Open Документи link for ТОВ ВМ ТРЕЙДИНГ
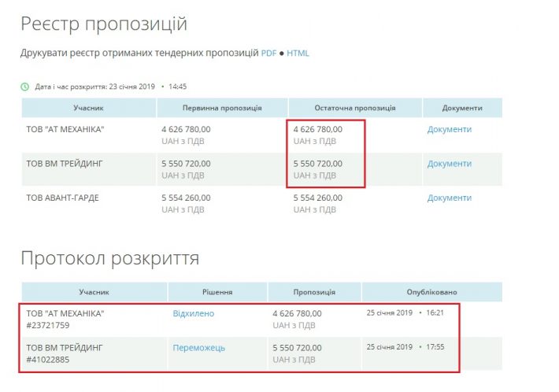Viewport: 559px width, 392px height. tap(450, 164)
